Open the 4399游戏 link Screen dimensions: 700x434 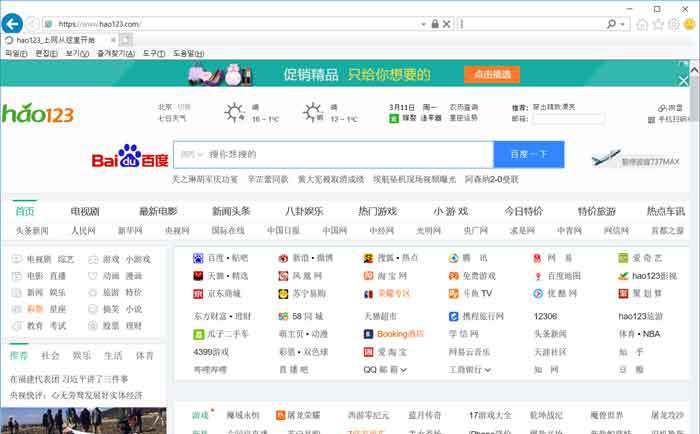click(x=211, y=352)
